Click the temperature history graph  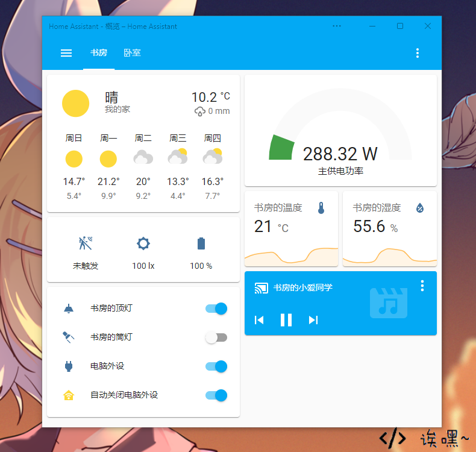tap(292, 257)
